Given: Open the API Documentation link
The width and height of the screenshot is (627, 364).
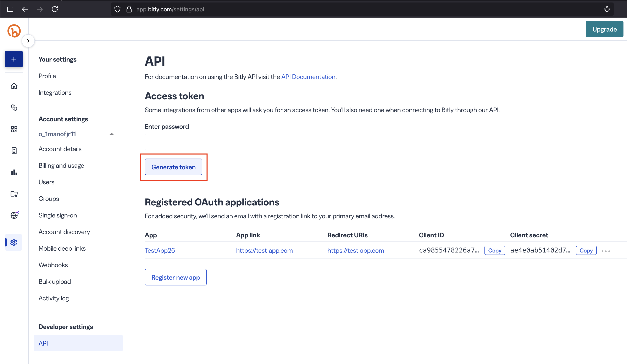Looking at the screenshot, I should (x=308, y=76).
